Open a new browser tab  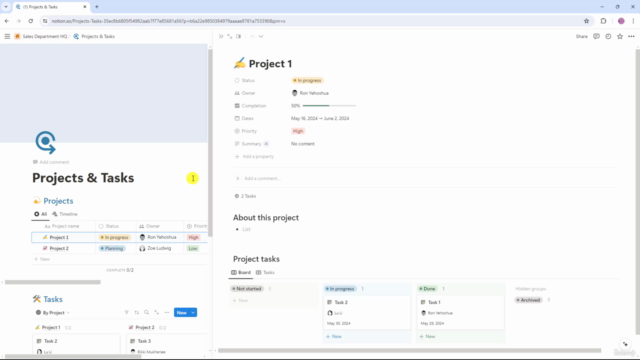click(x=97, y=7)
